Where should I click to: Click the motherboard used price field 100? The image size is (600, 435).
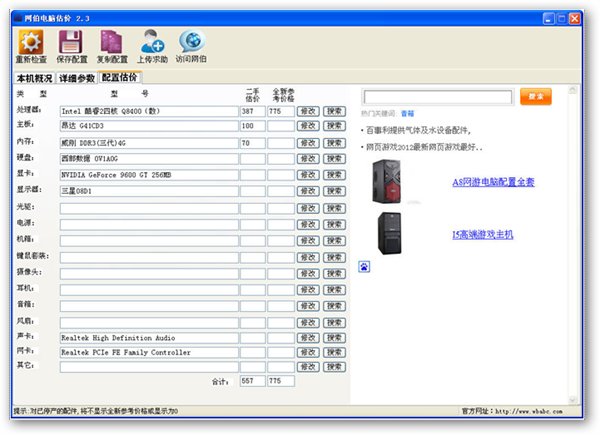253,126
